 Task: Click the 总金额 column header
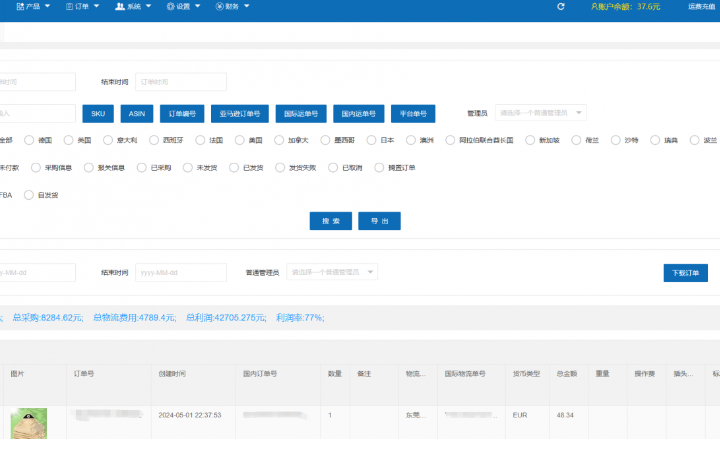[x=567, y=374]
